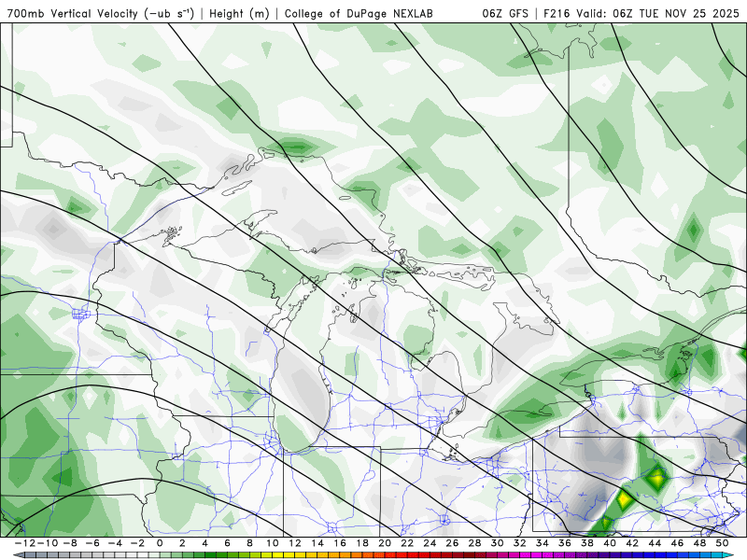
Task: Click the '48' color scale label
Action: 699,543
